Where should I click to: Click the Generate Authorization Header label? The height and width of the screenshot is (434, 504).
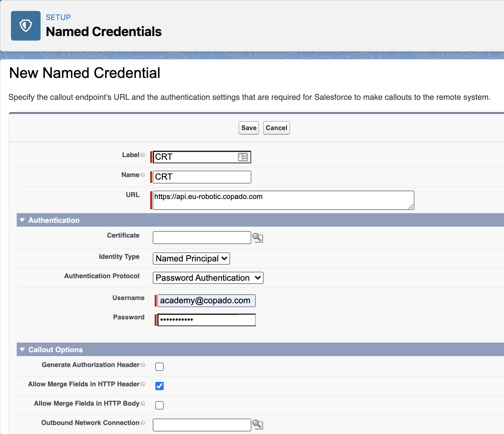click(x=91, y=365)
